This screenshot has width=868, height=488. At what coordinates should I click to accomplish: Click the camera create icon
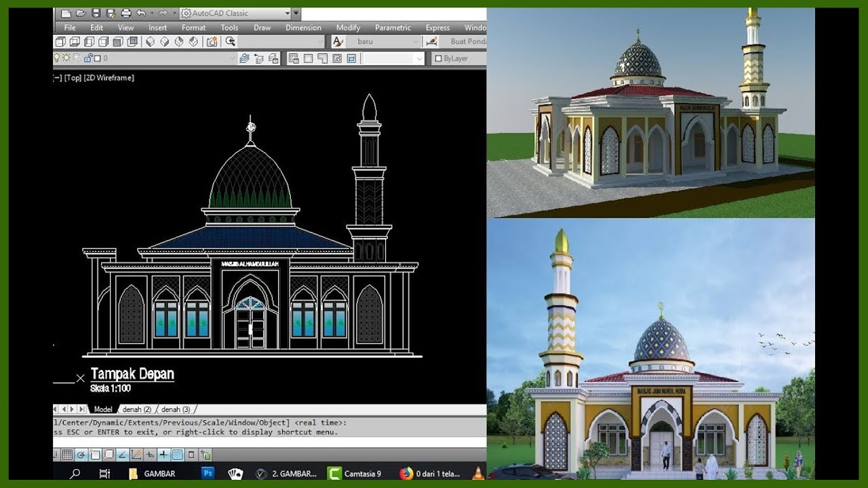click(x=212, y=41)
